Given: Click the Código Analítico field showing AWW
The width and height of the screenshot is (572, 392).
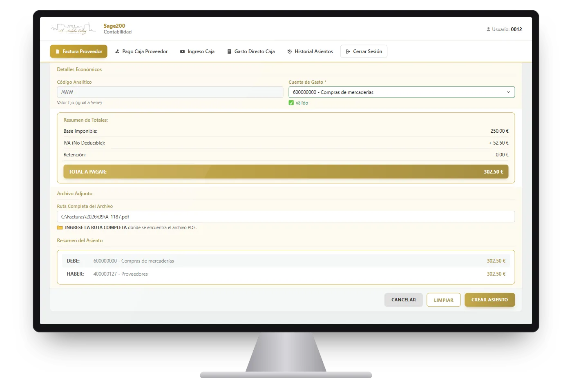Looking at the screenshot, I should coord(170,92).
